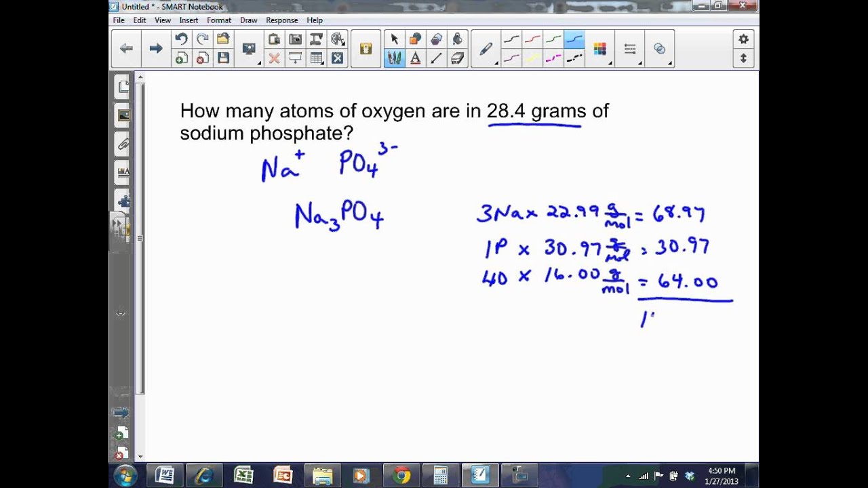Select the Eraser tool
This screenshot has height=488, width=868.
coord(457,58)
